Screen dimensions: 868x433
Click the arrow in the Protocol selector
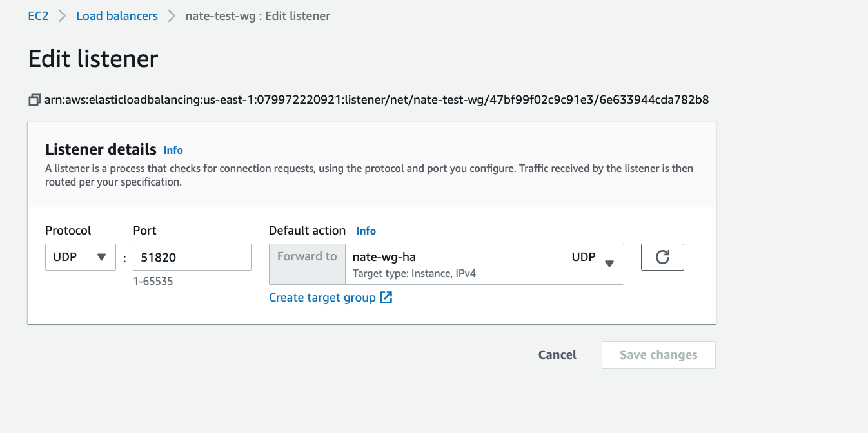coord(101,257)
